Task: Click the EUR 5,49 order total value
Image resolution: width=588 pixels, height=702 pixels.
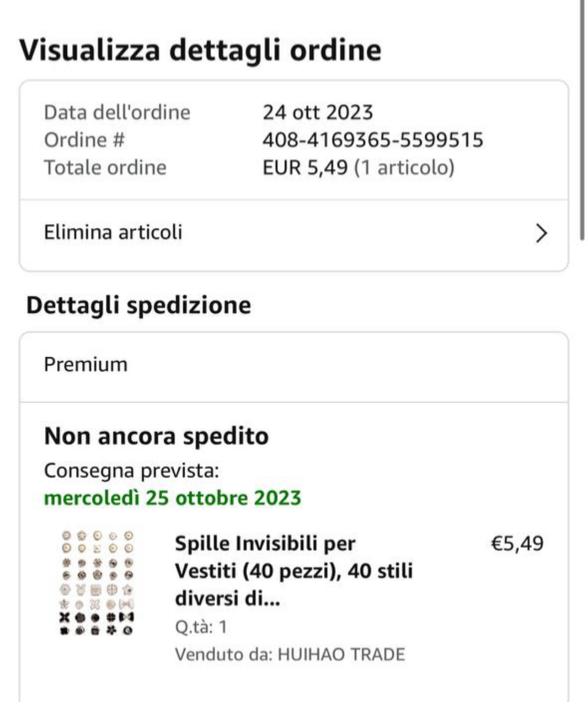Action: 304,167
